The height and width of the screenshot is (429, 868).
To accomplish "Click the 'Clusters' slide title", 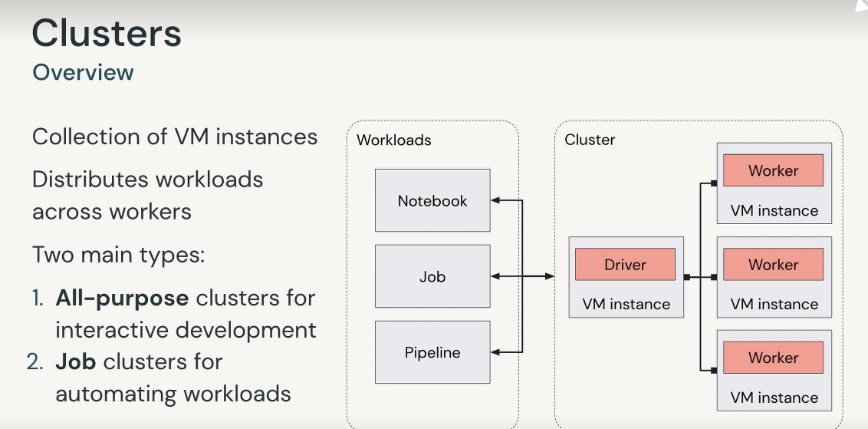I will [107, 33].
